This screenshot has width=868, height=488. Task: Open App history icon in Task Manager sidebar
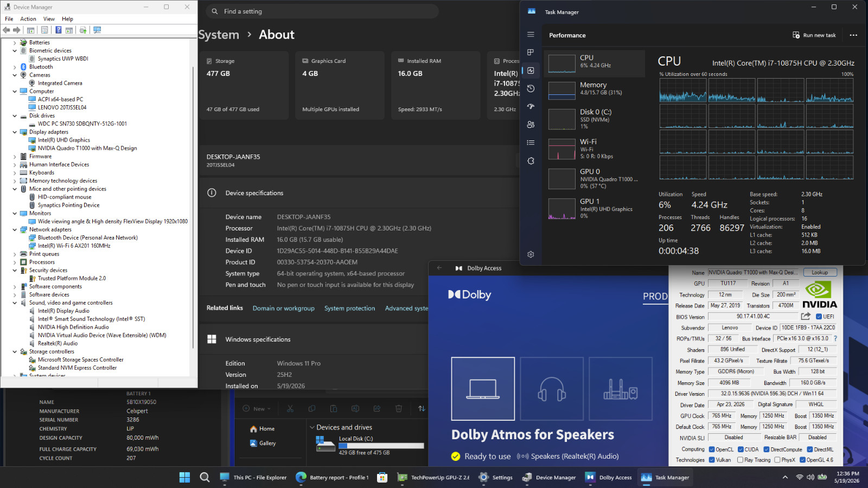[x=531, y=88]
